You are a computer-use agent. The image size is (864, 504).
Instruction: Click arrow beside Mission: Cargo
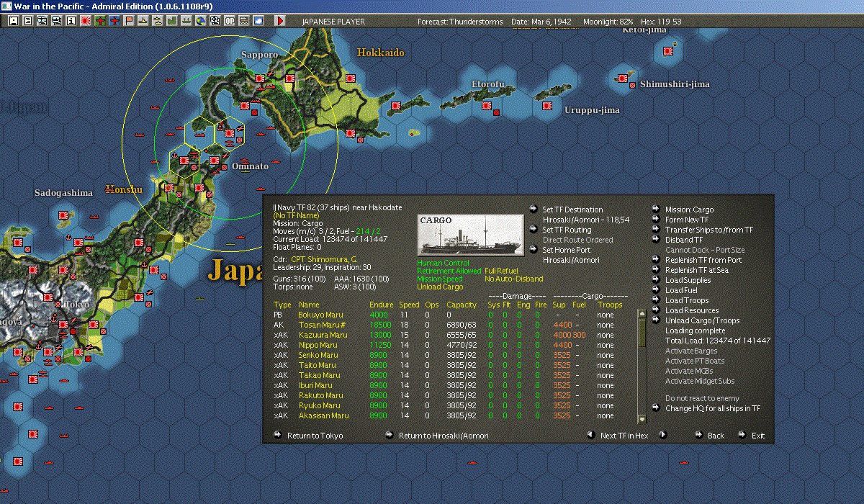coord(656,210)
